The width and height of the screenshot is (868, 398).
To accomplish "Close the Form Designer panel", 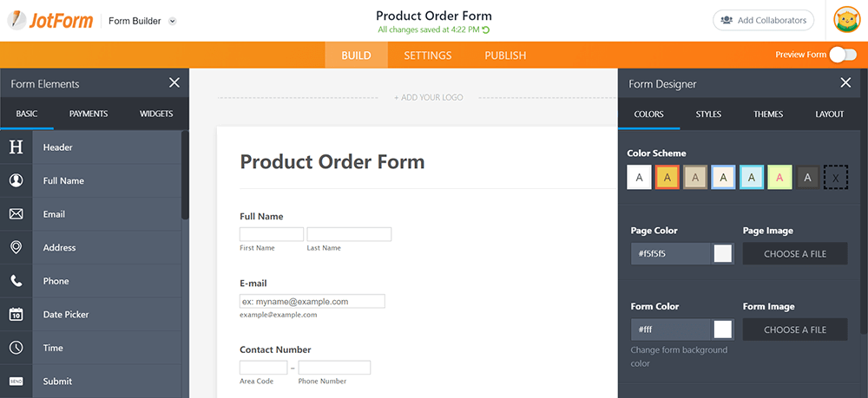I will [x=845, y=83].
